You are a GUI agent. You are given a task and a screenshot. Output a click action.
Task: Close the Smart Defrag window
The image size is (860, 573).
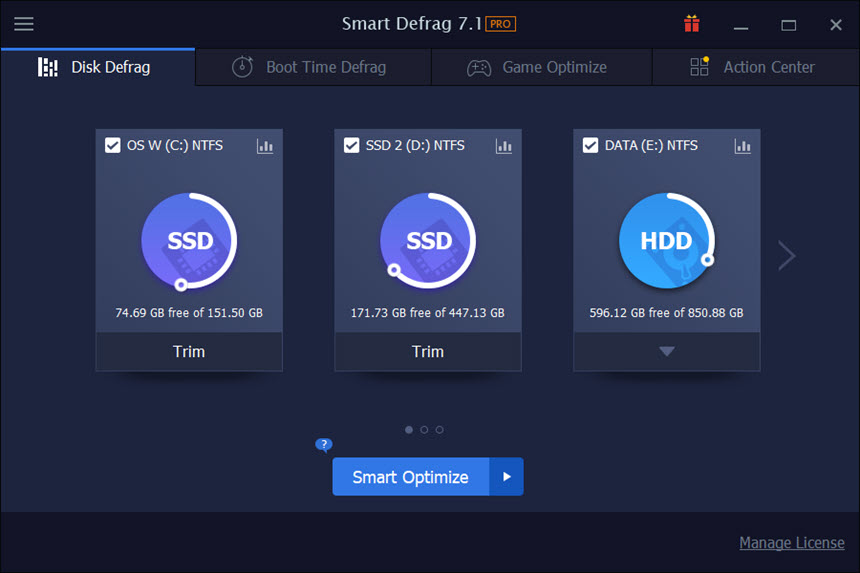[835, 25]
